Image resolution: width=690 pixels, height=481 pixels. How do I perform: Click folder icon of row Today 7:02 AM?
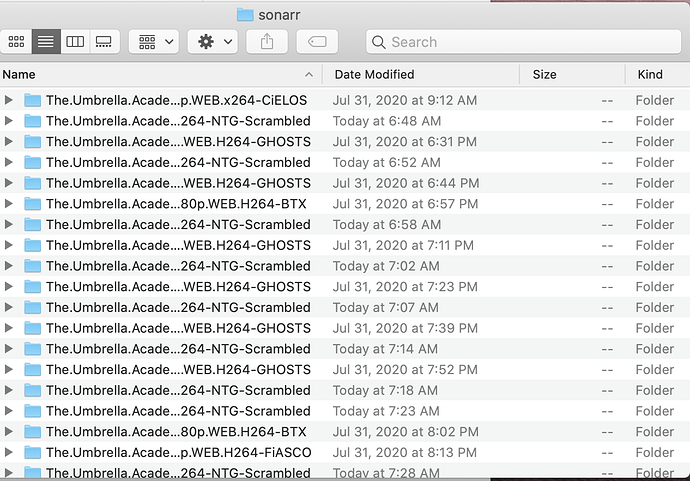[x=33, y=266]
